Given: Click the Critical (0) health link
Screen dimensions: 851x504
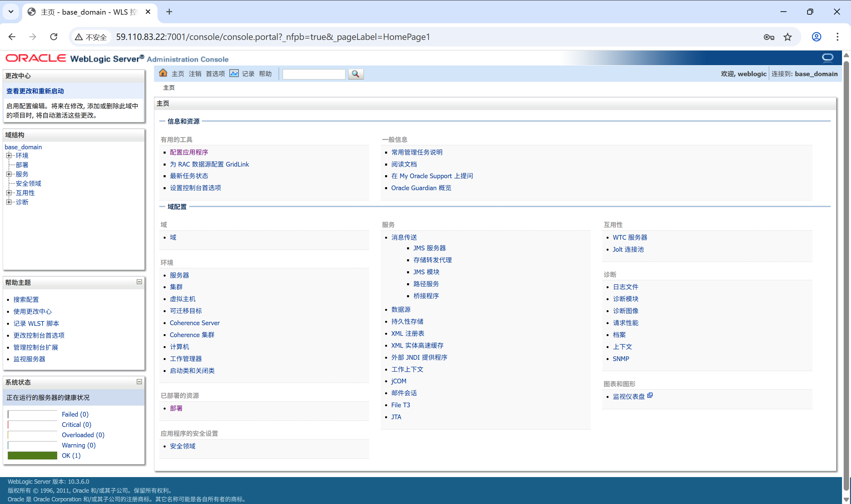Looking at the screenshot, I should [x=76, y=425].
